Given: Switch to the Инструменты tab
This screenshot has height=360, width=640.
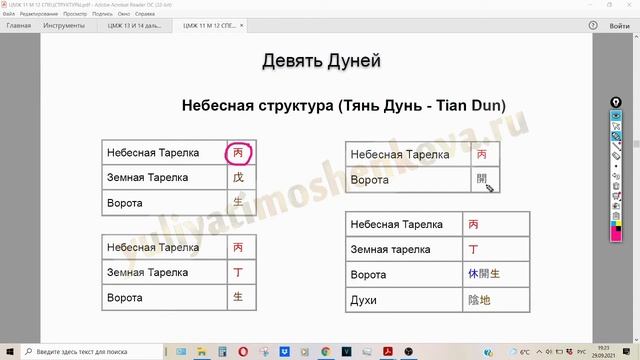Looking at the screenshot, I should pos(64,26).
